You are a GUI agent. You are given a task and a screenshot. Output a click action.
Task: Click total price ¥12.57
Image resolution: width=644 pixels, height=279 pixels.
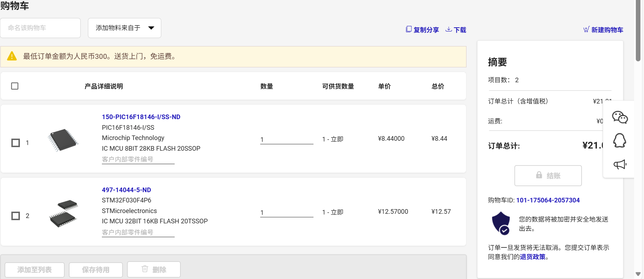441,212
